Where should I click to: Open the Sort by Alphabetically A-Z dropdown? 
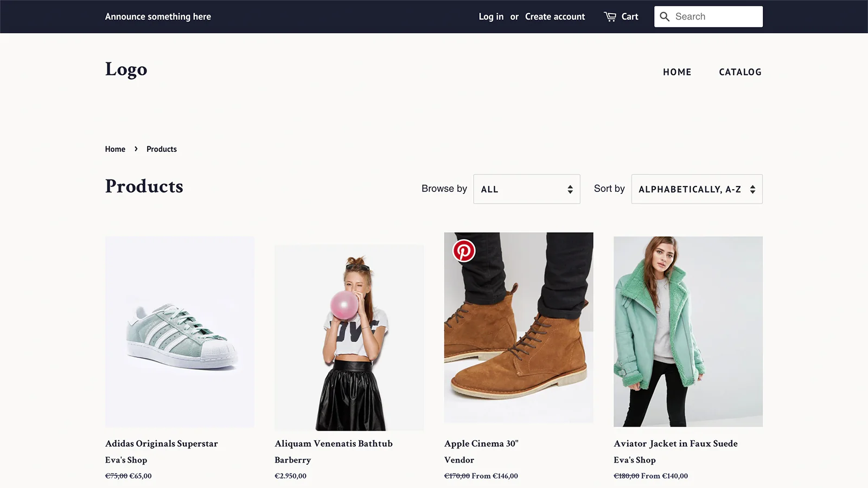(x=697, y=189)
